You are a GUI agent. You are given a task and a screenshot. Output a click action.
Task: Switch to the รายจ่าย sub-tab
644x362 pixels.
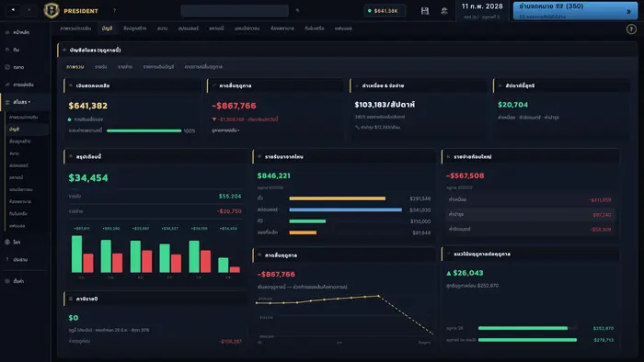point(125,67)
